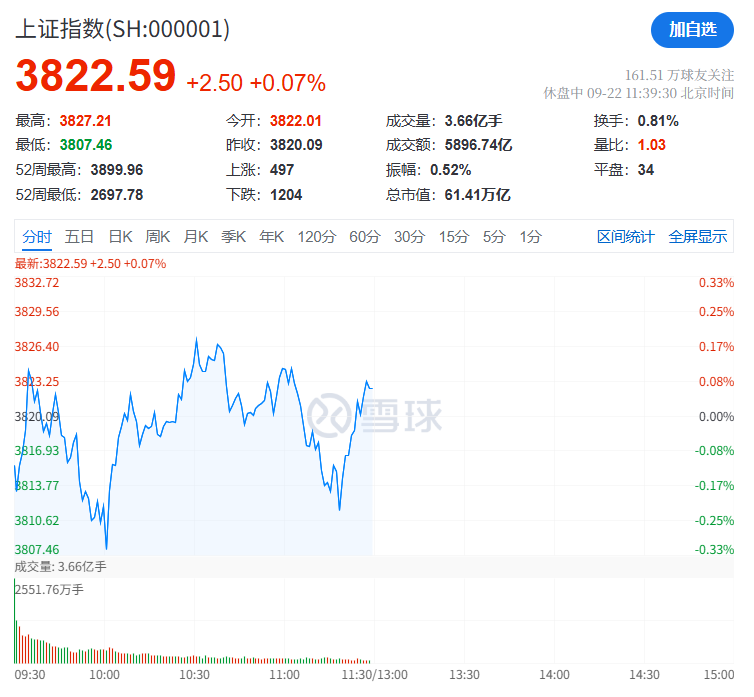Open 区间统计 range statistics
754x697 pixels.
tap(625, 237)
